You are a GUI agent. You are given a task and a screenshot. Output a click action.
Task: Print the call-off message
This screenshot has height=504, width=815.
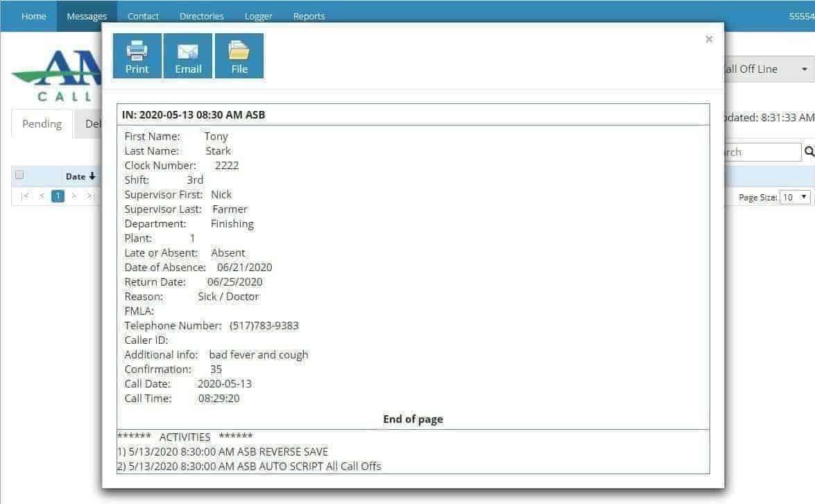(x=137, y=55)
